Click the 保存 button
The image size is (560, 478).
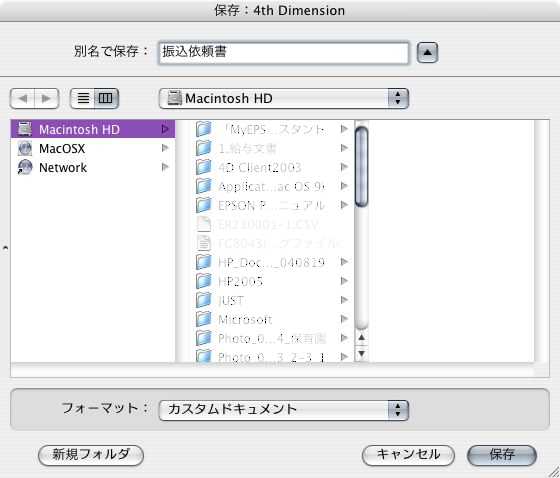[502, 455]
